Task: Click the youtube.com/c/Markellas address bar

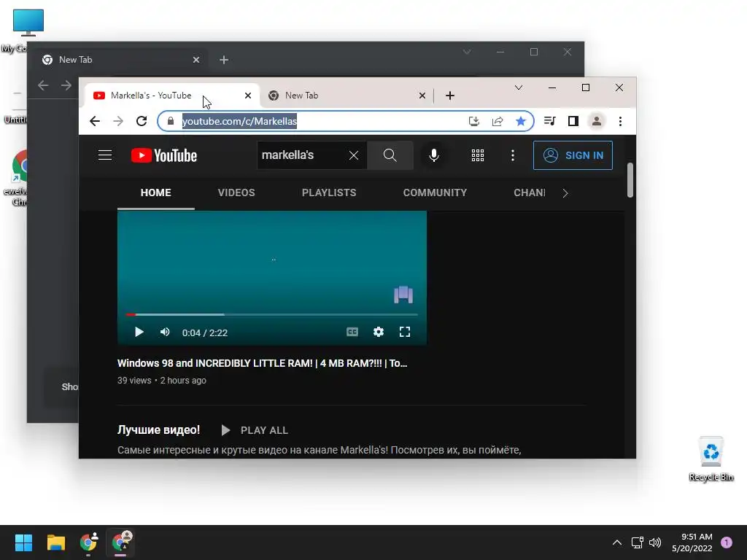Action: pos(312,122)
